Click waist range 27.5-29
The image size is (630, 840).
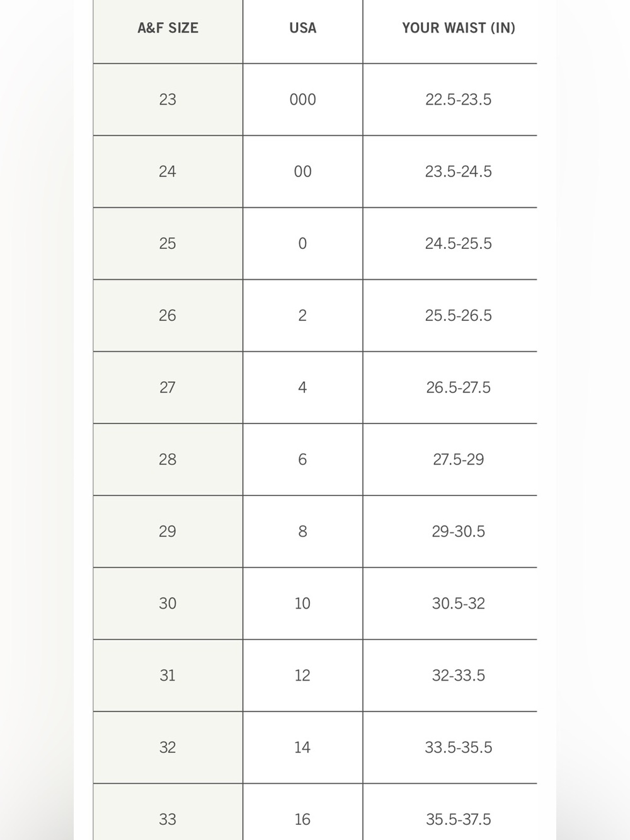[459, 459]
